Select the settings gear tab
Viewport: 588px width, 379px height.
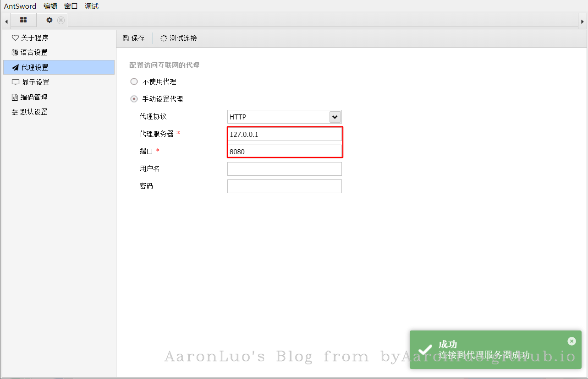point(49,20)
